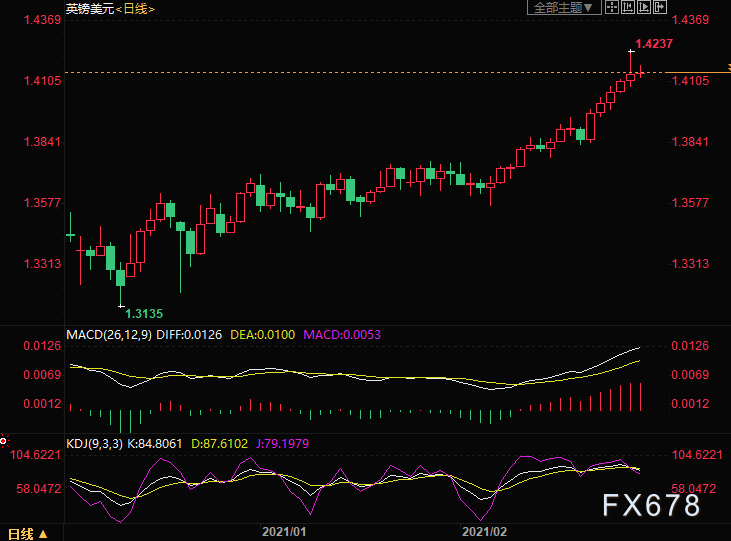Click the jump-to-chart-start icon
The width and height of the screenshot is (731, 541).
pyautogui.click(x=628, y=7)
